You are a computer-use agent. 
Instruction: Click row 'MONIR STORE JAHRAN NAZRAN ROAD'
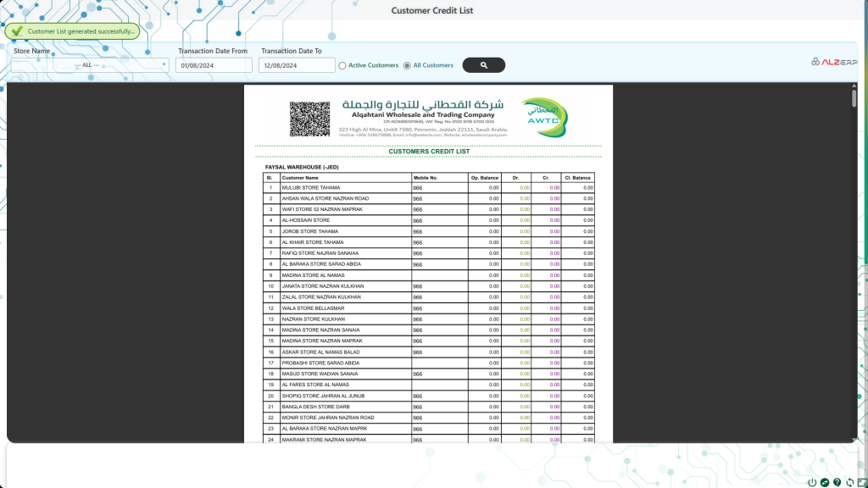click(429, 418)
